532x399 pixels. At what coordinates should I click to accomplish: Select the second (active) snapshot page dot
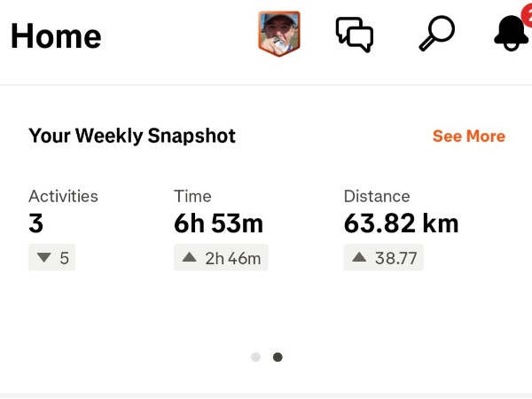[278, 357]
